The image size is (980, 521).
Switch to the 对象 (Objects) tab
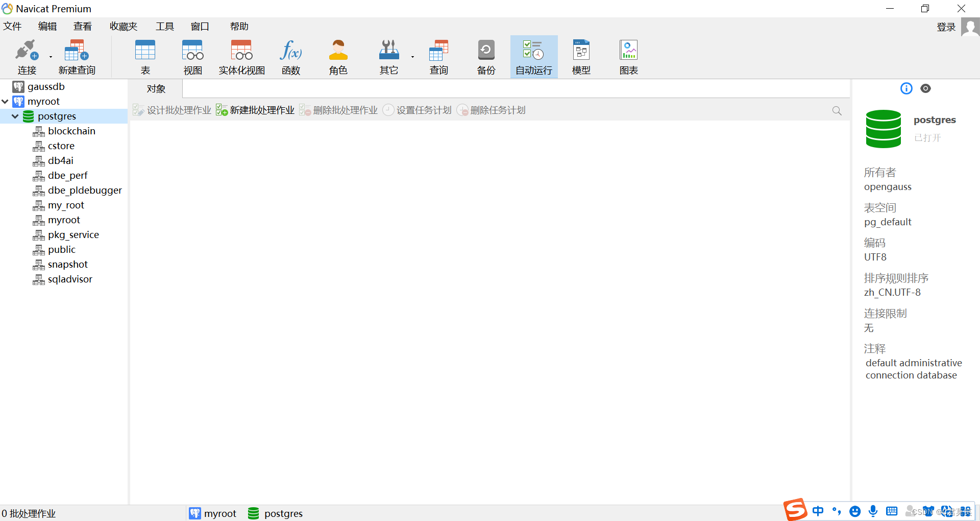coord(156,89)
